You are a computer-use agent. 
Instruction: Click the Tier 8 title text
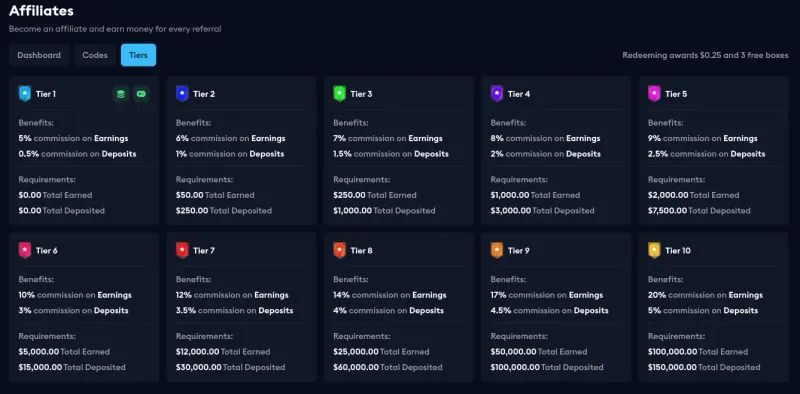point(361,251)
